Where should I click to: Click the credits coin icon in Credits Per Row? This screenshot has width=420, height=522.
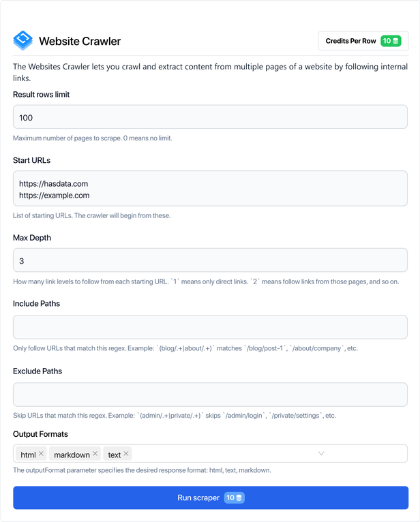point(396,41)
